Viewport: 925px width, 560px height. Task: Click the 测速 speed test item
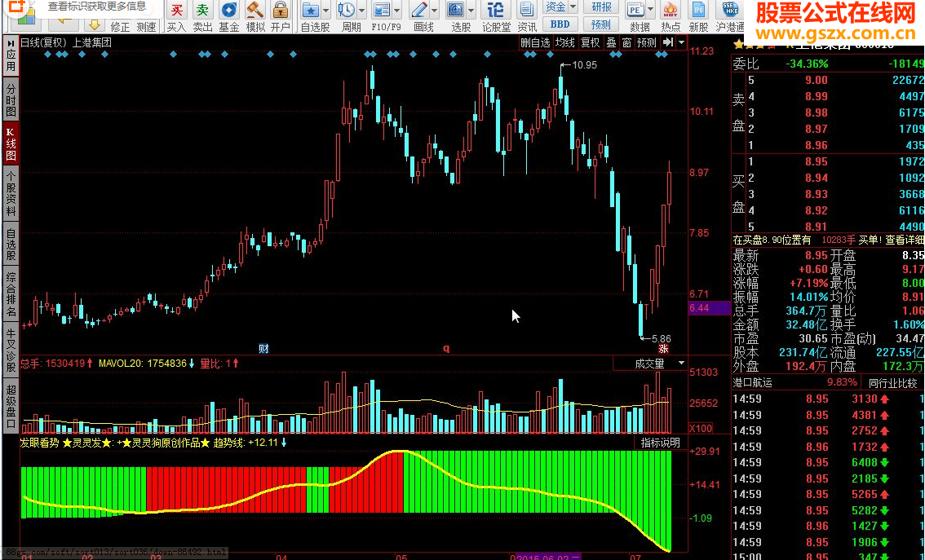(146, 27)
